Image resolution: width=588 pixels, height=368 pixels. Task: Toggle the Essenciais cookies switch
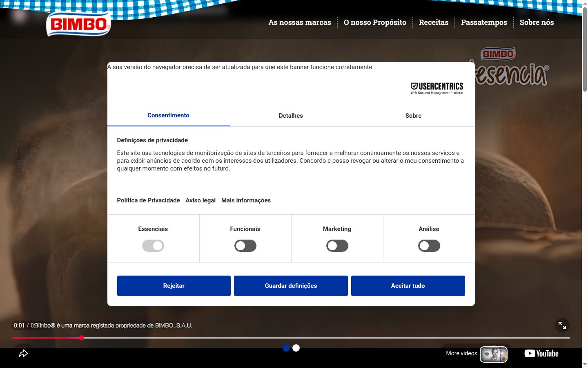point(153,246)
